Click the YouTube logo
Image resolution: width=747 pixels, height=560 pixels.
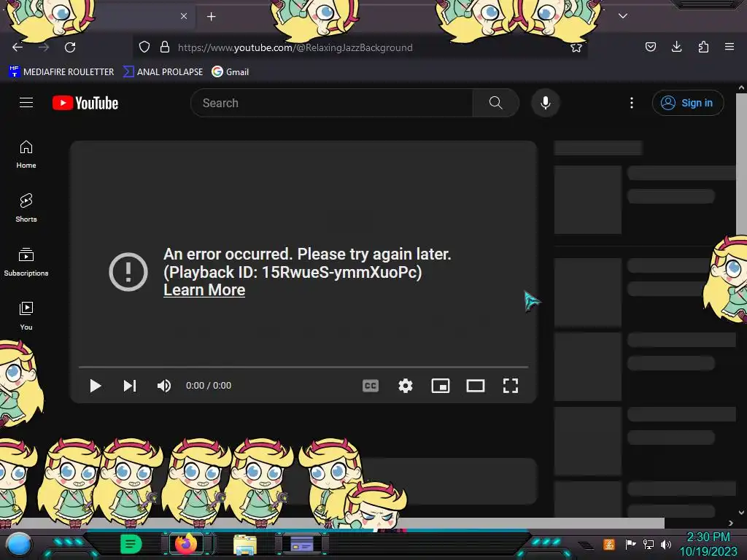click(x=85, y=103)
